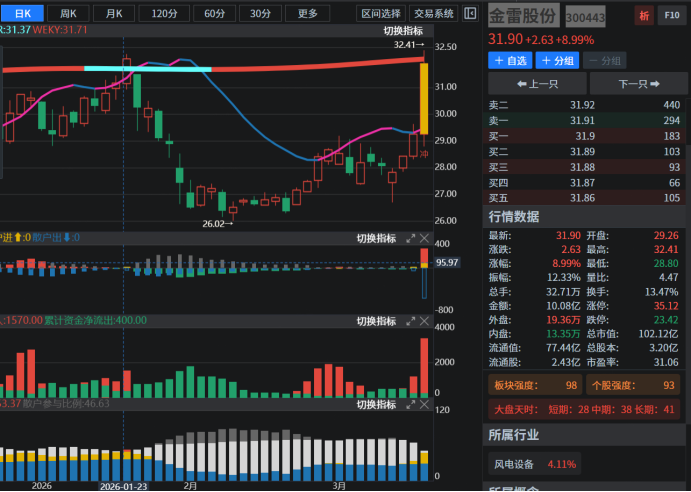Click the 卖一 order book row at 31.91
Image resolution: width=691 pixels, height=492 pixels.
(585, 120)
